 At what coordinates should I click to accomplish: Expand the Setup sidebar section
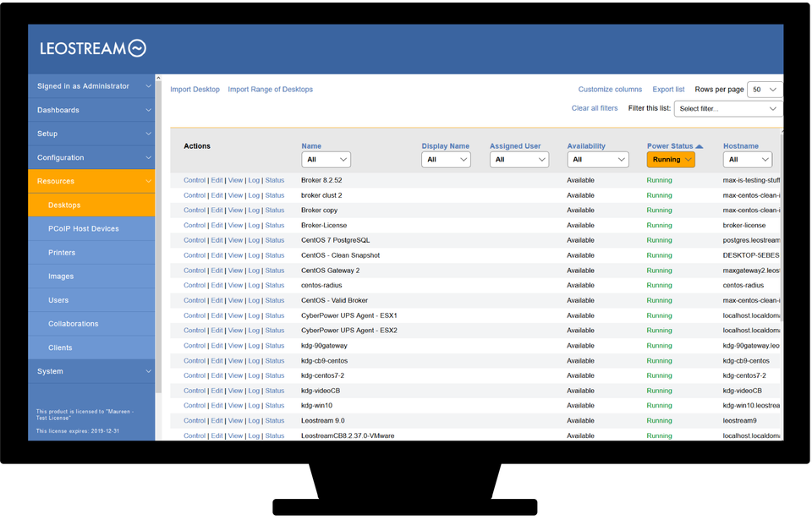point(91,133)
